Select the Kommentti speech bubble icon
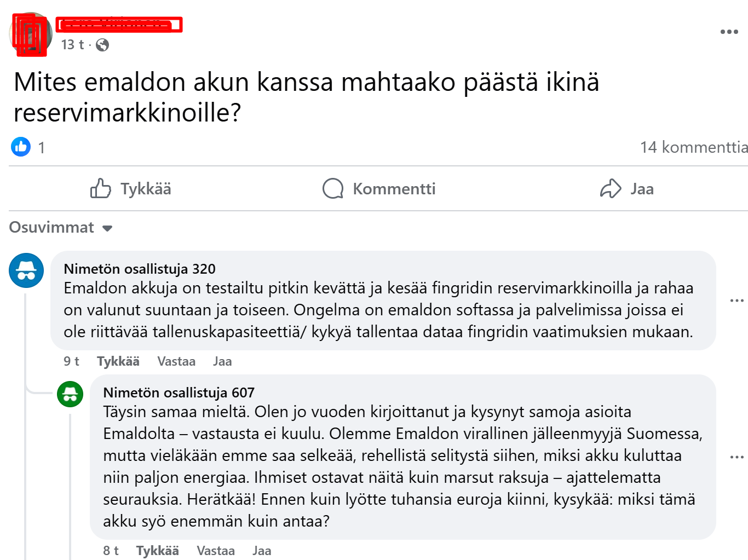748x560 pixels. click(x=332, y=189)
